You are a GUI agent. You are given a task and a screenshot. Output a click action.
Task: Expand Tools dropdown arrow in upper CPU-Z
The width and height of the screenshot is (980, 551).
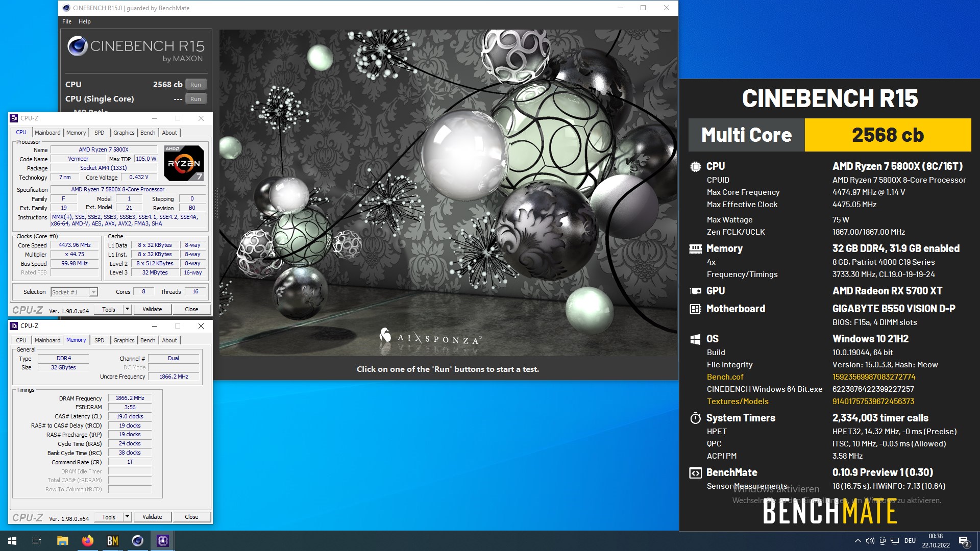tap(128, 309)
